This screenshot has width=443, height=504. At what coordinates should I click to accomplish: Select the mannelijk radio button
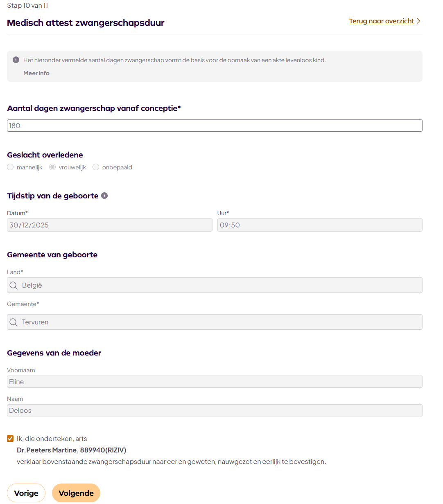(x=11, y=167)
